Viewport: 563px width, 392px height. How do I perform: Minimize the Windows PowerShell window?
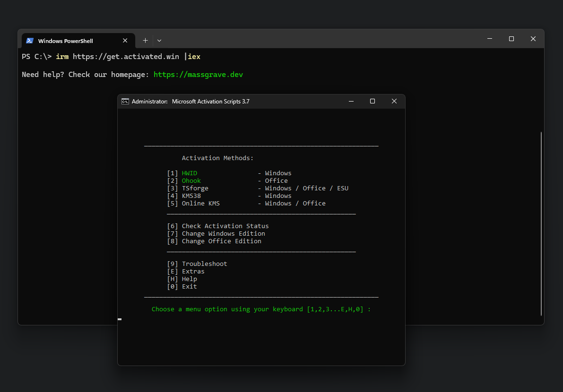coord(490,39)
